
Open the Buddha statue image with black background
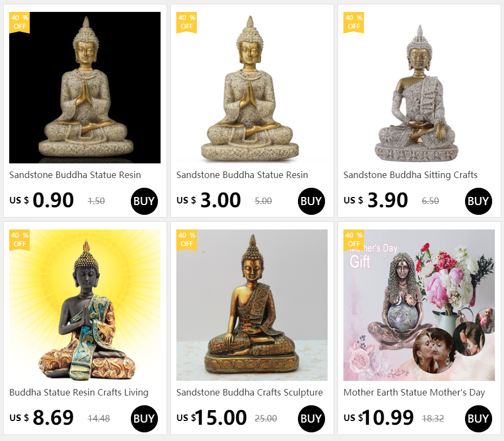click(x=85, y=88)
